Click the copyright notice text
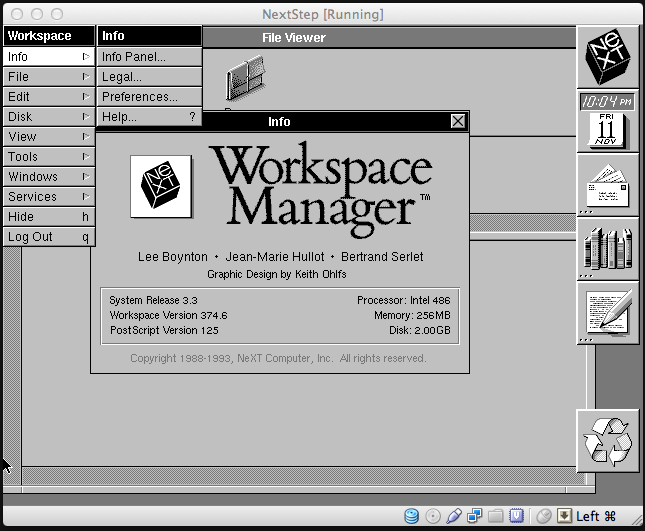Image resolution: width=645 pixels, height=531 pixels. 278,358
